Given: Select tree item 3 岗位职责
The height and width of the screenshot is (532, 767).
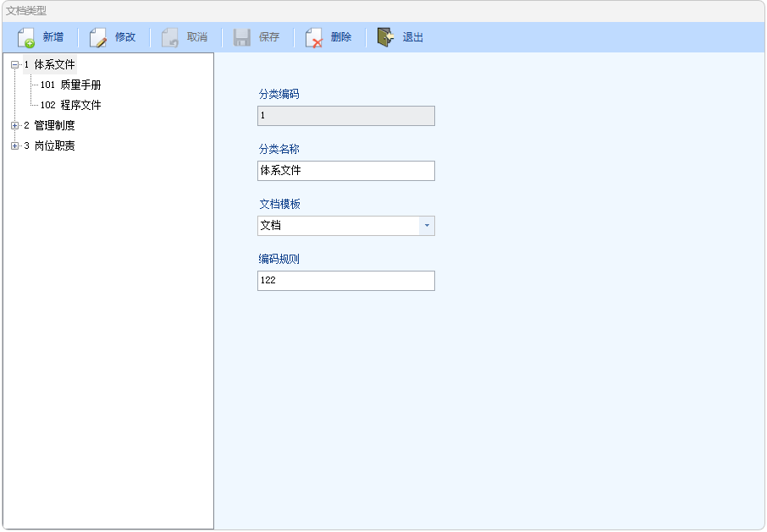Looking at the screenshot, I should tap(49, 145).
